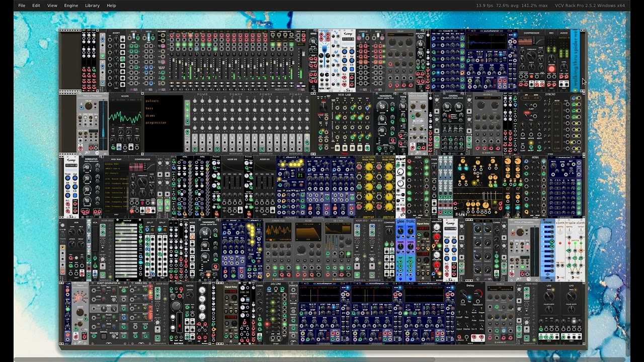Open the Engine menu
The height and width of the screenshot is (362, 644).
(x=71, y=6)
